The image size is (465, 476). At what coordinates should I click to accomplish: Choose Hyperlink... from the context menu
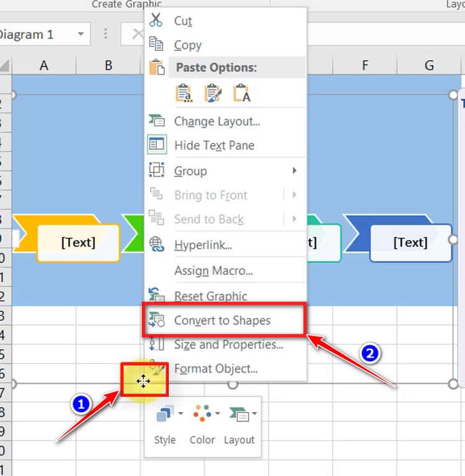tap(226, 245)
